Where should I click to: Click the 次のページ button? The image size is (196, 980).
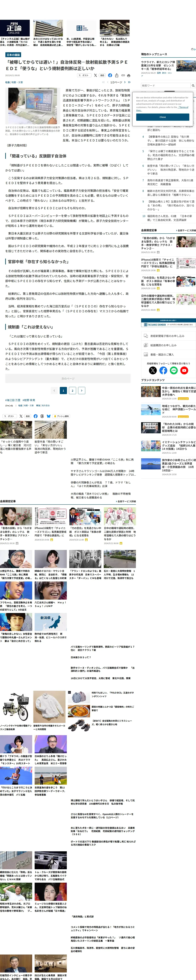[x=68, y=379]
